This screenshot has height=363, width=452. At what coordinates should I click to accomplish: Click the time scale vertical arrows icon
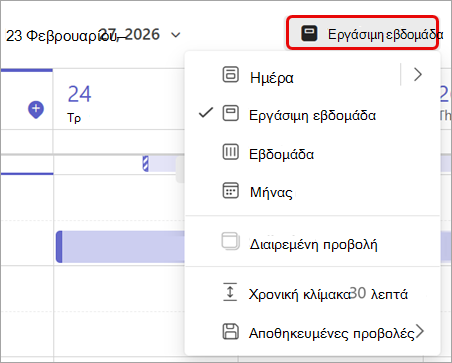(x=230, y=292)
